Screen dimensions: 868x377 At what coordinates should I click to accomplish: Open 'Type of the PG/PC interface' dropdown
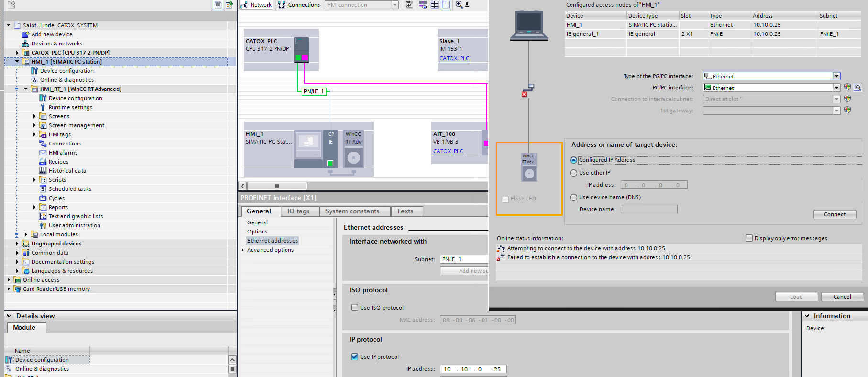836,76
